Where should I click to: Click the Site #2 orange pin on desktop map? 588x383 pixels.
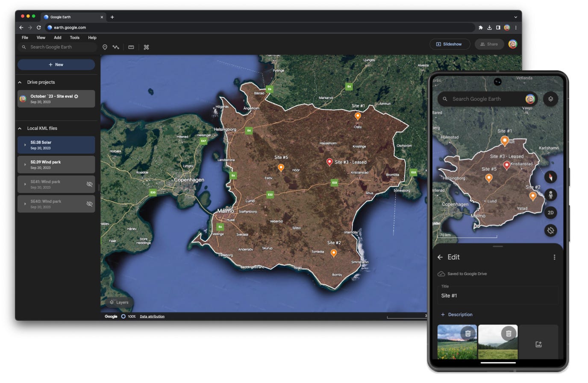334,253
